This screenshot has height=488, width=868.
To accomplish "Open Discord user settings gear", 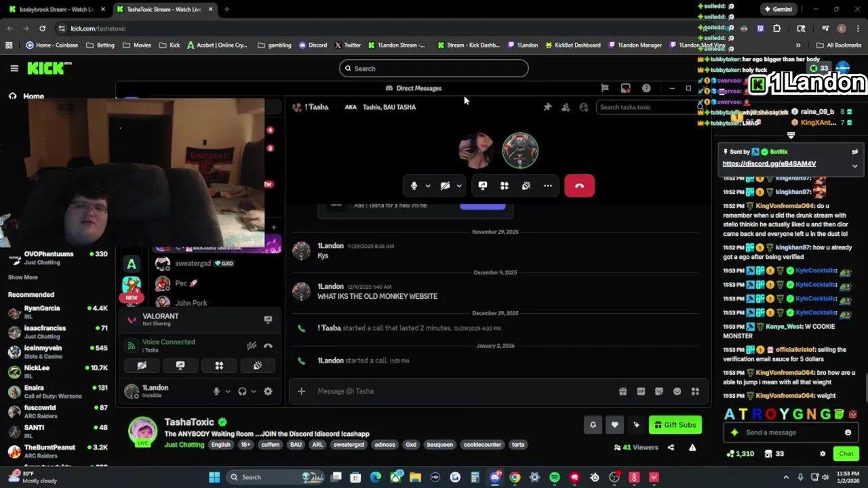I will (x=268, y=391).
